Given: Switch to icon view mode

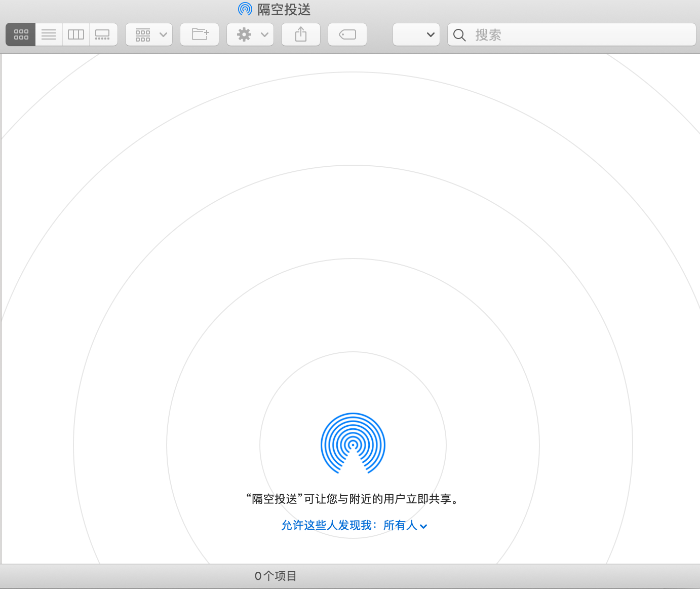Looking at the screenshot, I should (x=21, y=34).
